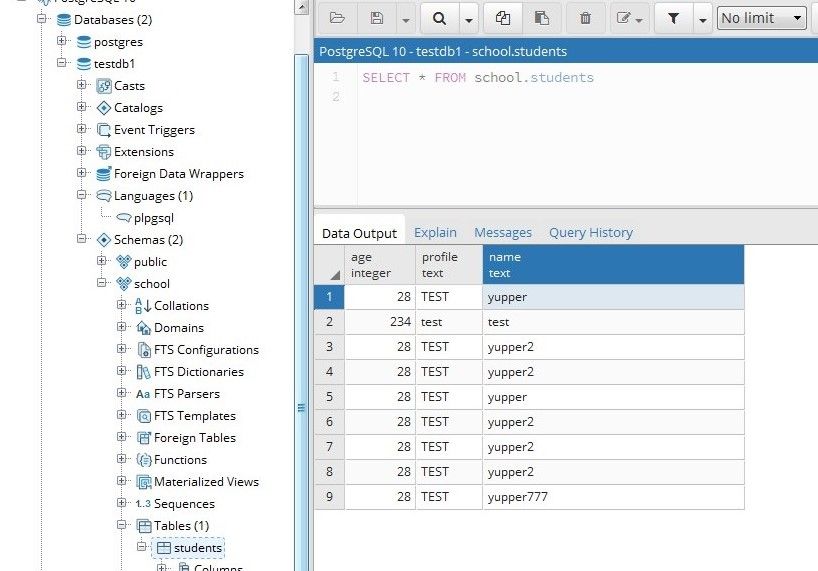
Task: Click the profile text column header
Action: 449,265
